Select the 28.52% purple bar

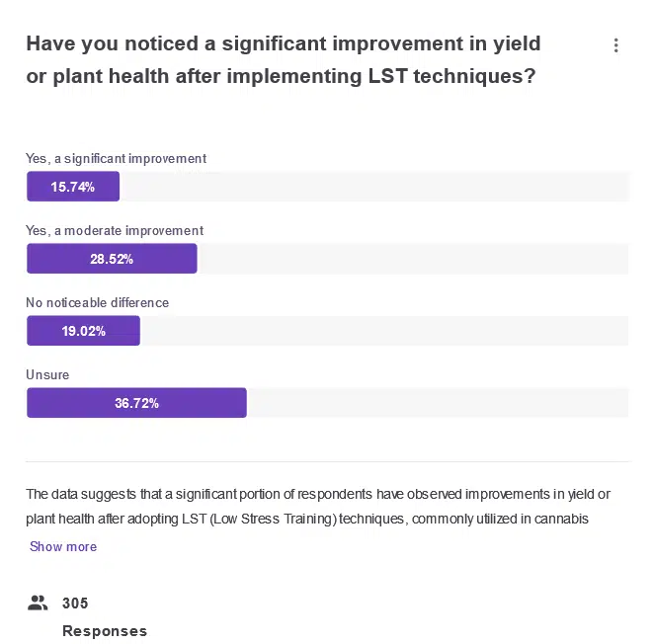click(x=112, y=259)
